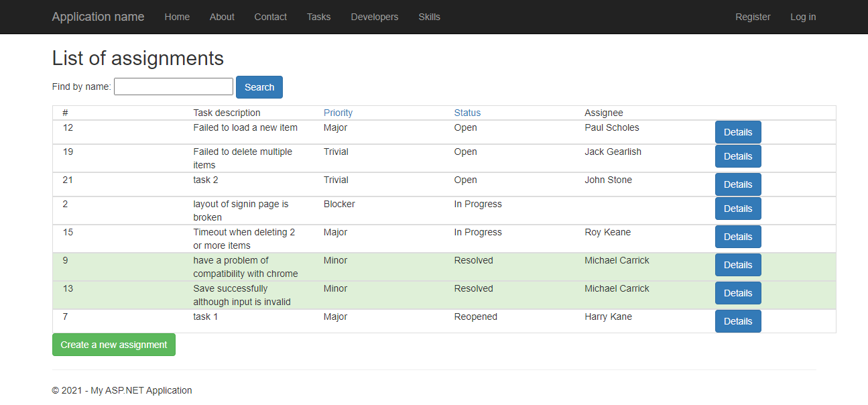
Task: Click the Task description column header
Action: (x=227, y=113)
